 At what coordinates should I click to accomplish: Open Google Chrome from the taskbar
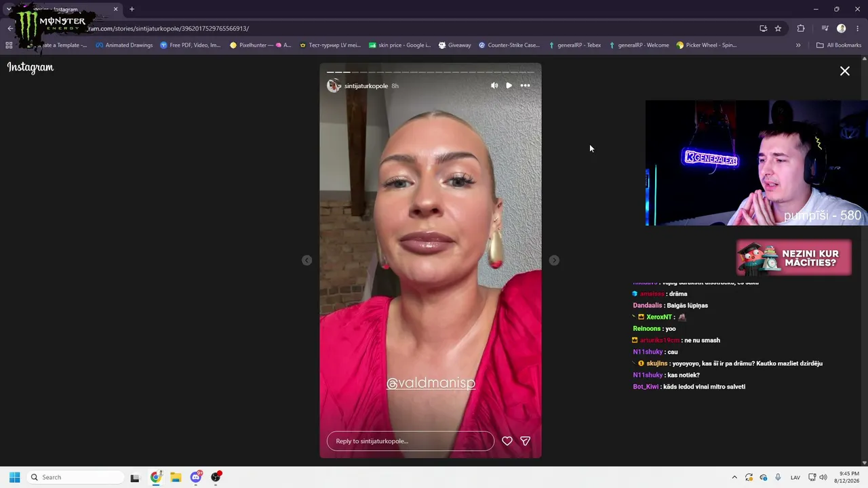[156, 477]
